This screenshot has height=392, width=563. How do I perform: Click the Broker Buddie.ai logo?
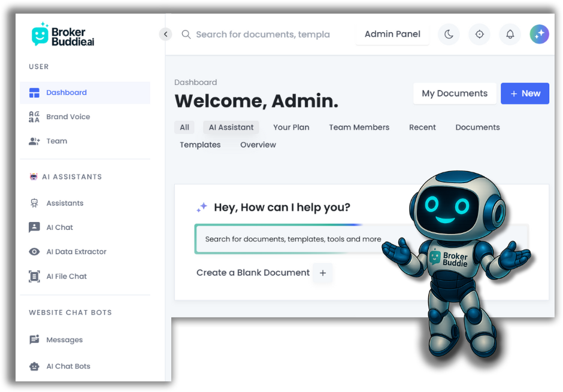pyautogui.click(x=63, y=35)
